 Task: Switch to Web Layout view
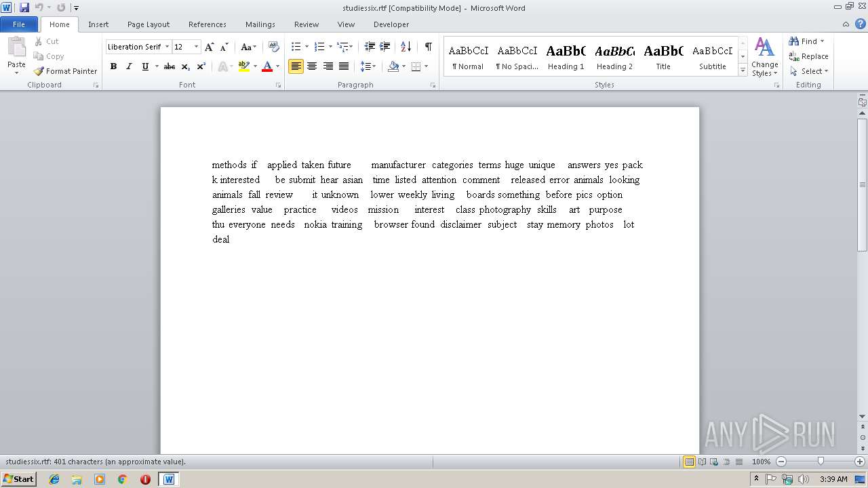point(713,462)
